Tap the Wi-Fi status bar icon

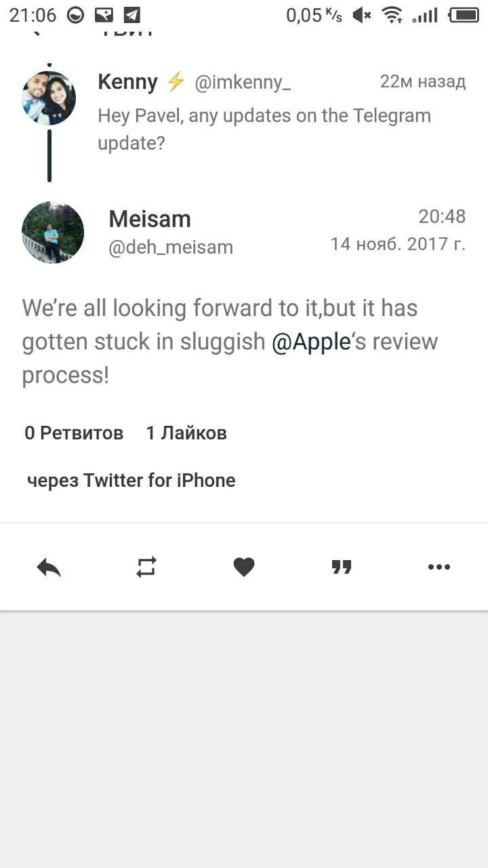392,15
